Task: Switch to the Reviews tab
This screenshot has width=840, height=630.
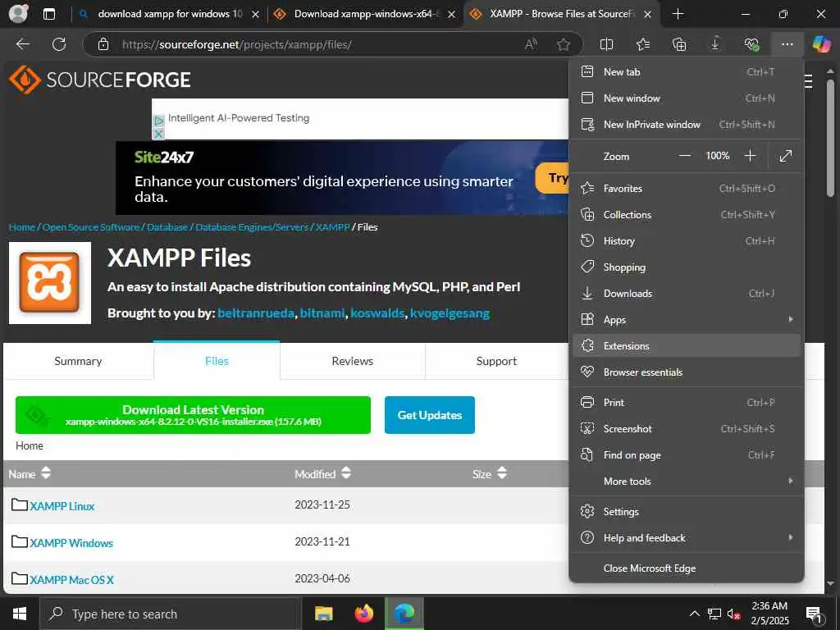Action: point(353,361)
